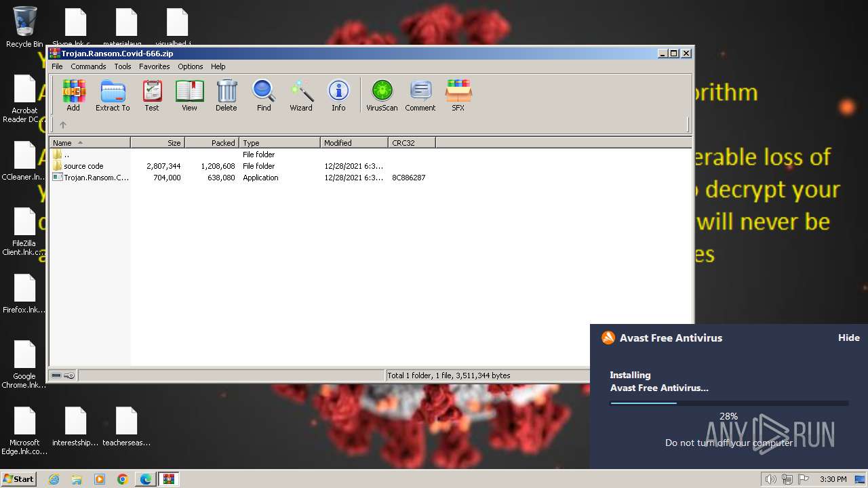Click the WinRAR window title bar icon
Screen dimensions: 868x488
coord(54,54)
